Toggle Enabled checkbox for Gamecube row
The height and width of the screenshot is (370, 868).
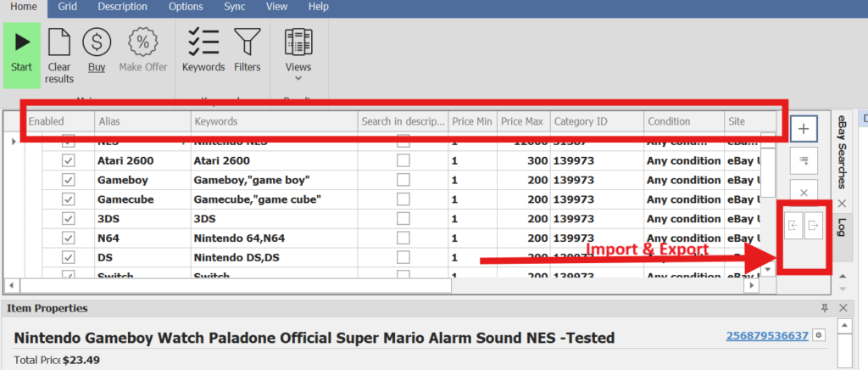pyautogui.click(x=69, y=199)
